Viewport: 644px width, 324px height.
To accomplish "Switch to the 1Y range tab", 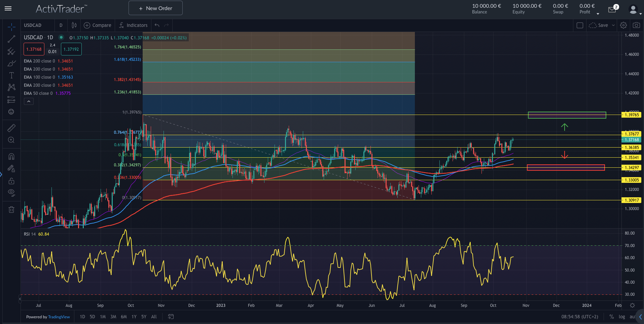I will pos(134,317).
